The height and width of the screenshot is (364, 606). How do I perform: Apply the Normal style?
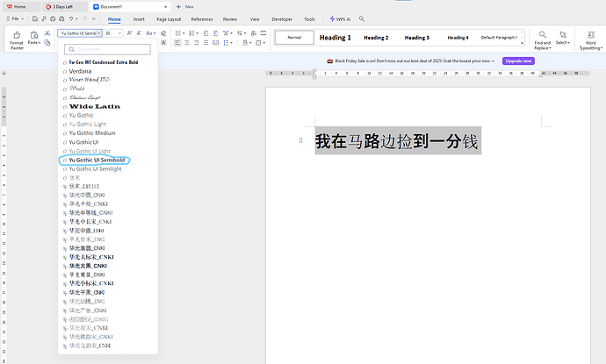(294, 38)
